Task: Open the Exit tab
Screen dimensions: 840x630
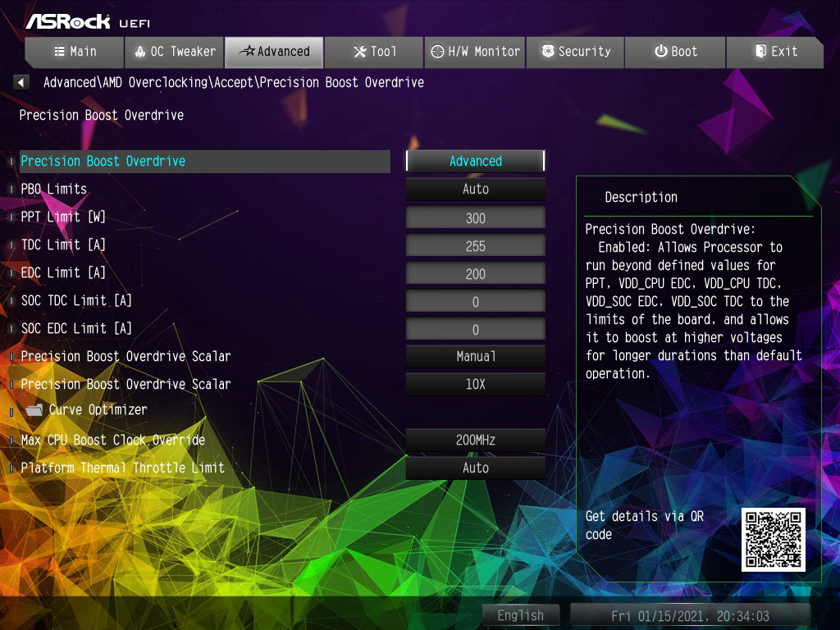Action: [775, 52]
